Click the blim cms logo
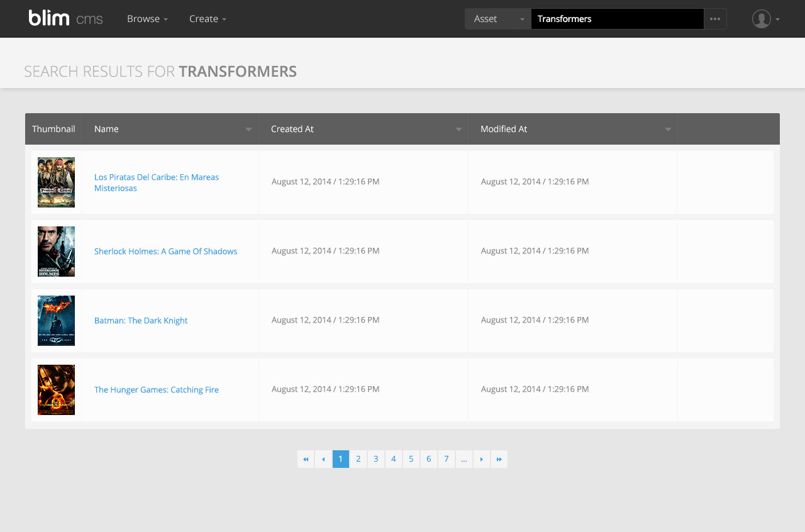The width and height of the screenshot is (805, 532). click(65, 18)
